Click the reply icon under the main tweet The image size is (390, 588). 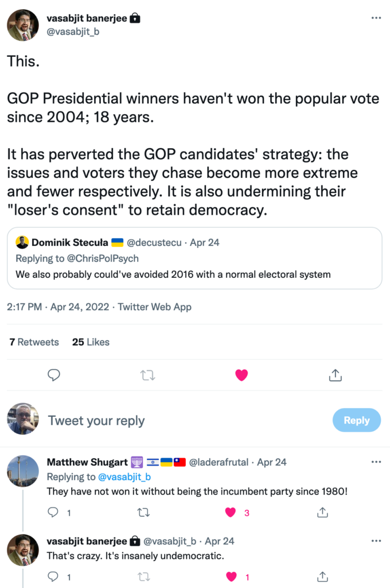pyautogui.click(x=54, y=375)
